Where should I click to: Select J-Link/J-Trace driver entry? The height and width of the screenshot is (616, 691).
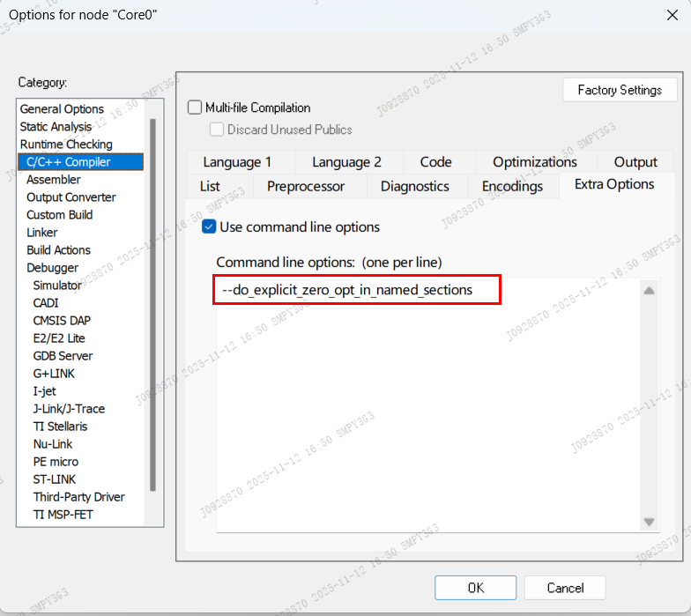click(x=69, y=409)
